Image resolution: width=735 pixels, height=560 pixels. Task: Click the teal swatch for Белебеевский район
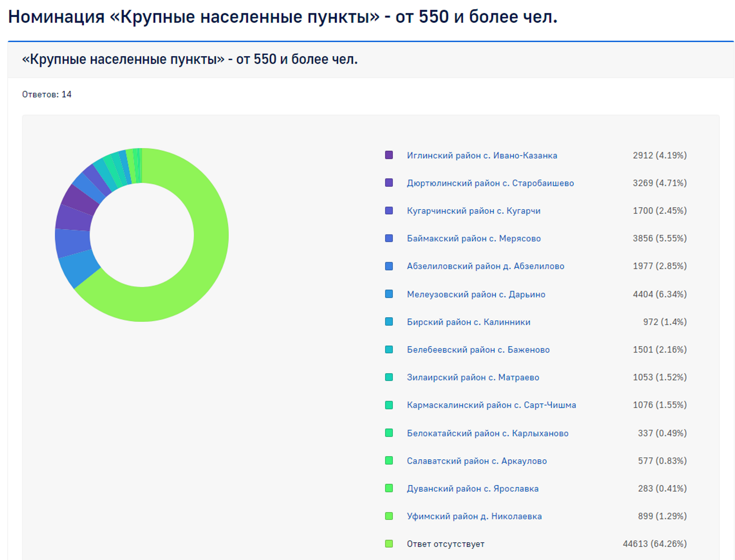click(x=389, y=349)
